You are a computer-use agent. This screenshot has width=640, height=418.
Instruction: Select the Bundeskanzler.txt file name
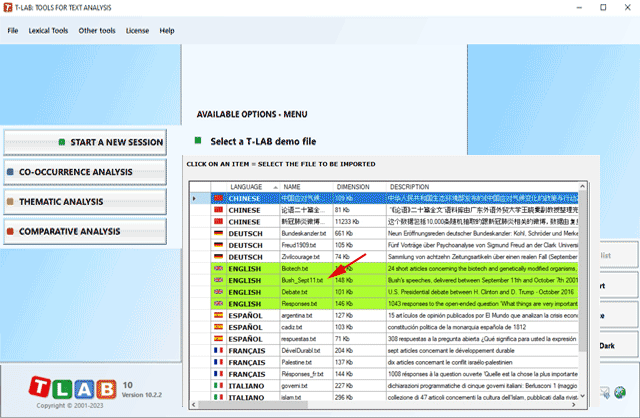coord(304,233)
